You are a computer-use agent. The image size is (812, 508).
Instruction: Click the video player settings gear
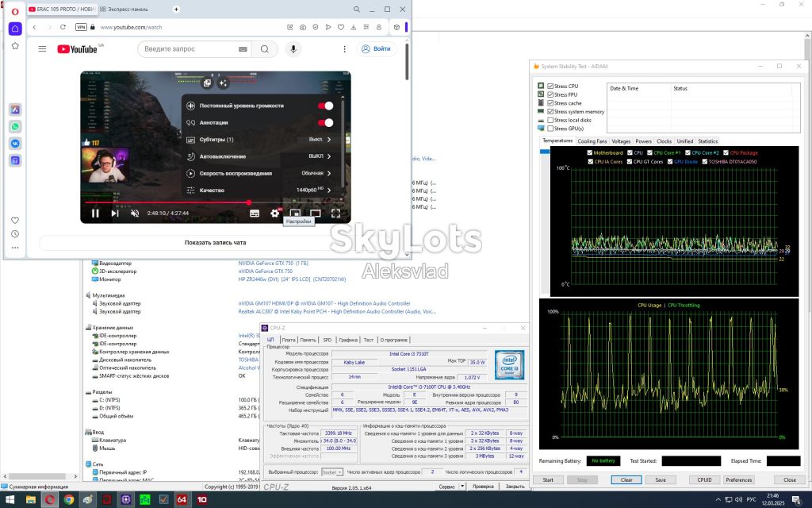274,213
